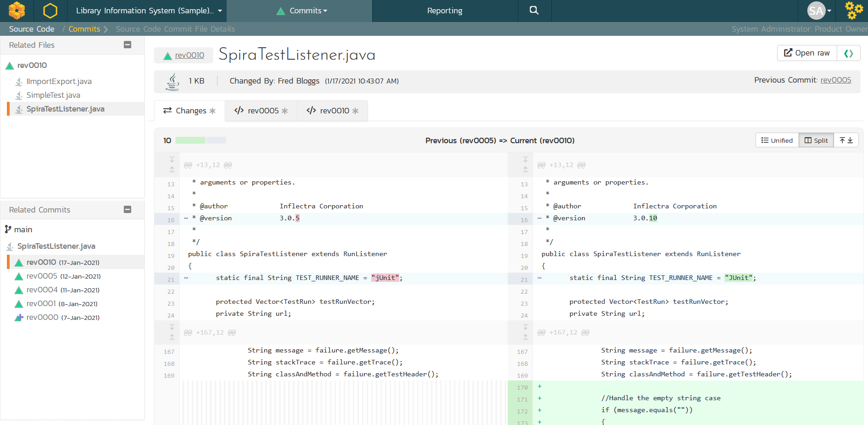Click the code brackets icon beside Open raw
The width and height of the screenshot is (868, 425).
[x=848, y=53]
